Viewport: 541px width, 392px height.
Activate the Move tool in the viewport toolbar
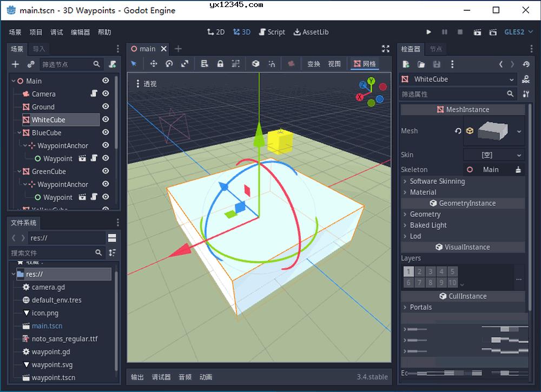coord(153,64)
